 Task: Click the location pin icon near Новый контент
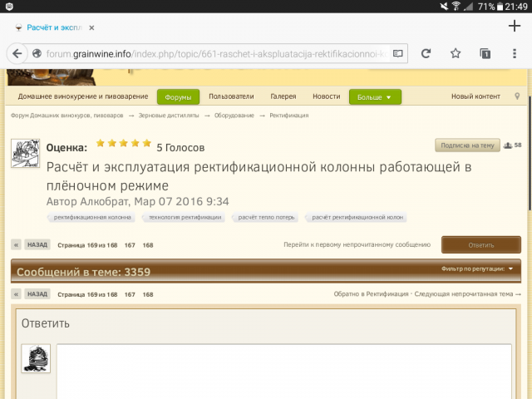[x=518, y=97]
